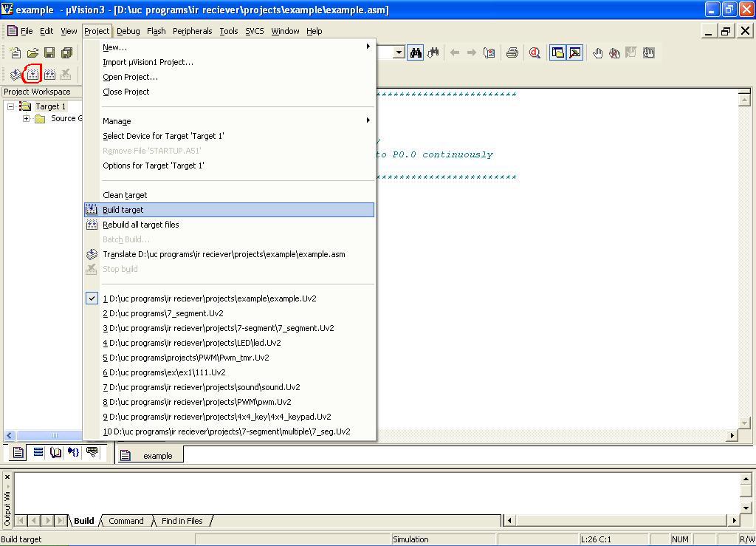Open the File menu
This screenshot has width=756, height=546.
27,31
